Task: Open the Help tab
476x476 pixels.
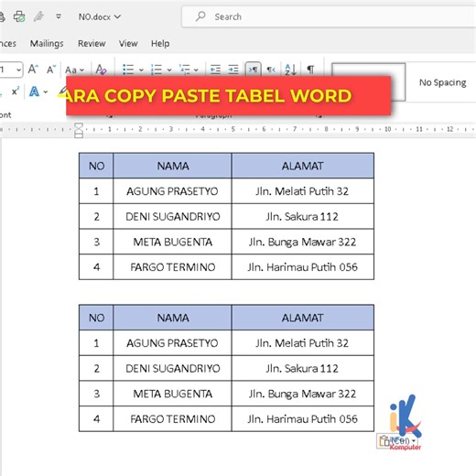Action: (160, 44)
